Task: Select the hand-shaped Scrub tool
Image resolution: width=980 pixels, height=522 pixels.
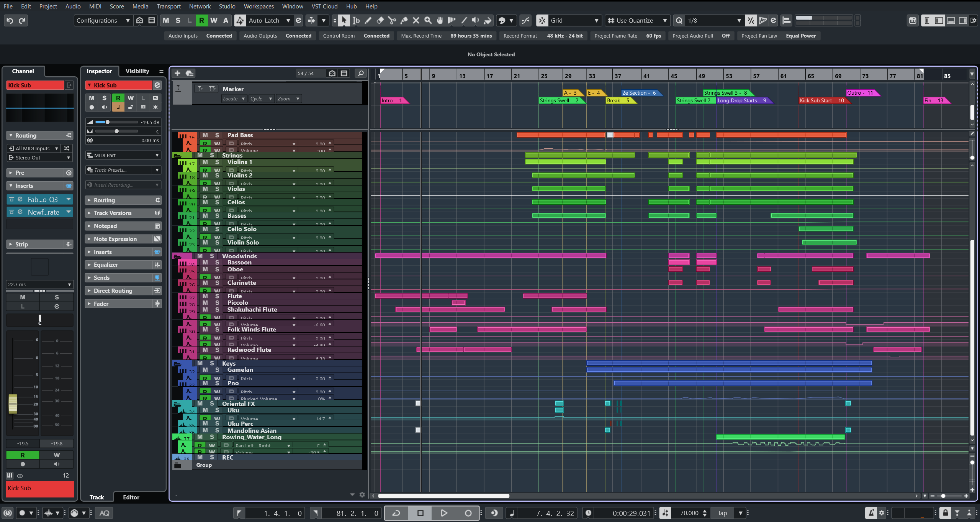Action: click(x=440, y=21)
